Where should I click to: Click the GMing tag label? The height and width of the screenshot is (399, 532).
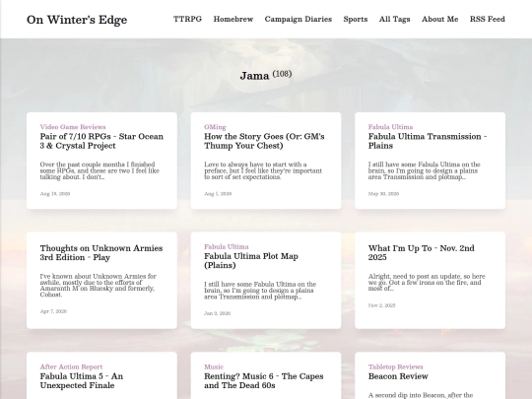coord(215,127)
